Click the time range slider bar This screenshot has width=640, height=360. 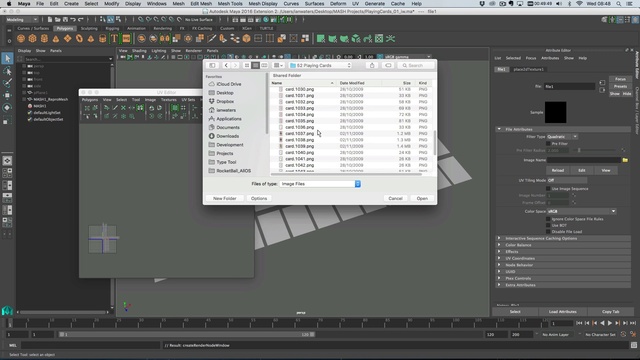[188, 334]
